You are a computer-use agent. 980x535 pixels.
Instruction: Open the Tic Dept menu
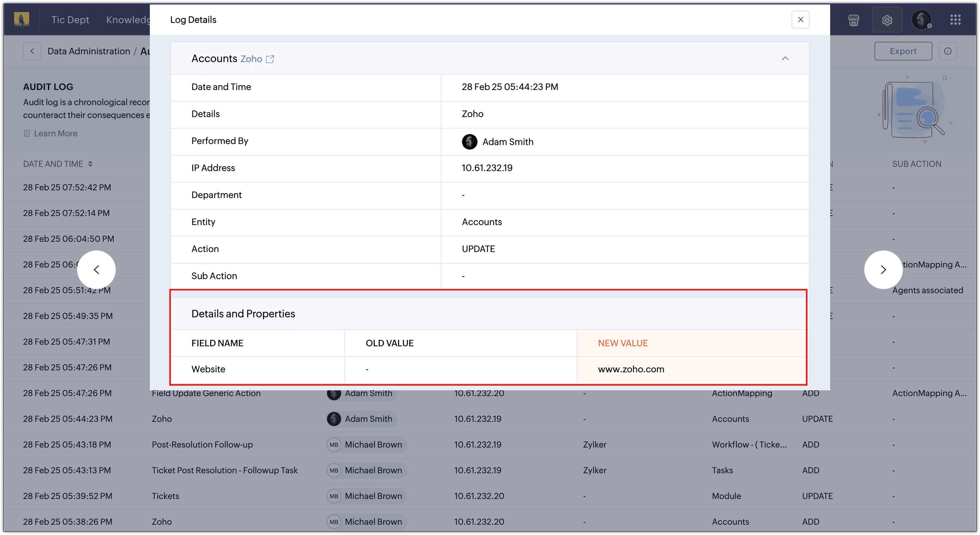point(70,20)
